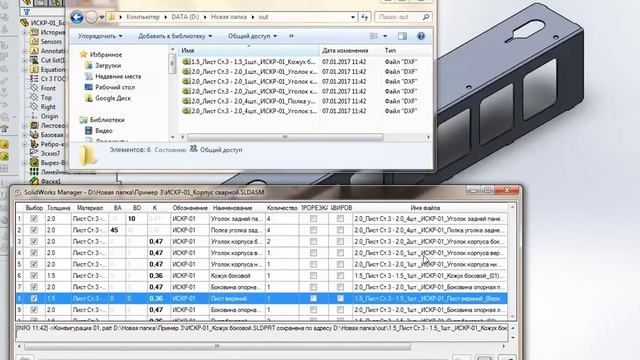640x360 pixels.
Task: Select Эскиз7 in the feature tree
Action: coord(50,153)
